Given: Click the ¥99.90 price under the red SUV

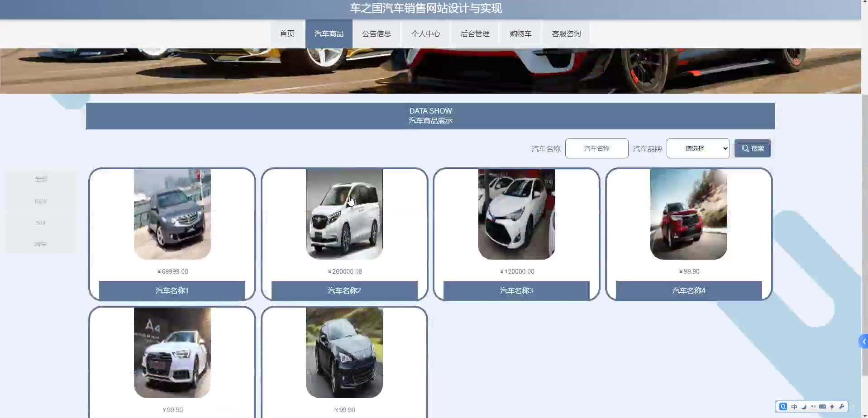Looking at the screenshot, I should point(689,271).
